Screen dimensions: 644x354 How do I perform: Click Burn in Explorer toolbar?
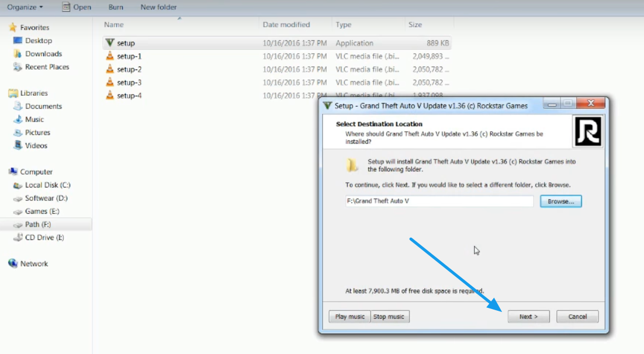[x=116, y=7]
